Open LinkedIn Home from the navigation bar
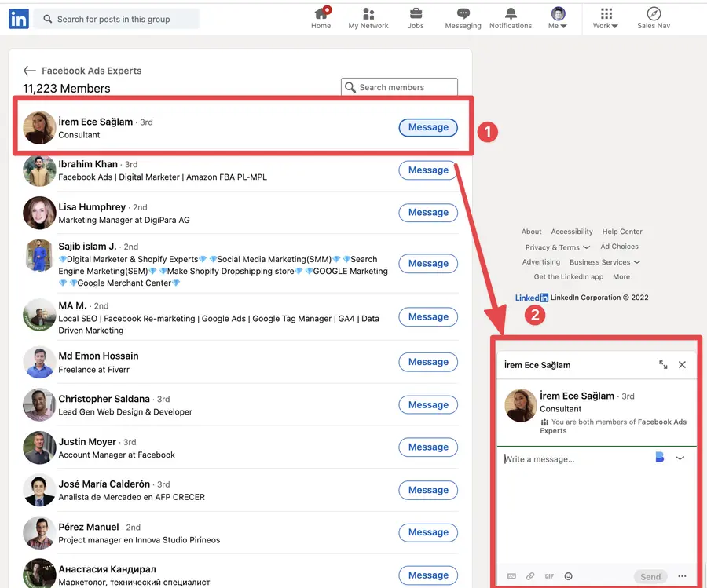This screenshot has width=707, height=588. pyautogui.click(x=321, y=17)
